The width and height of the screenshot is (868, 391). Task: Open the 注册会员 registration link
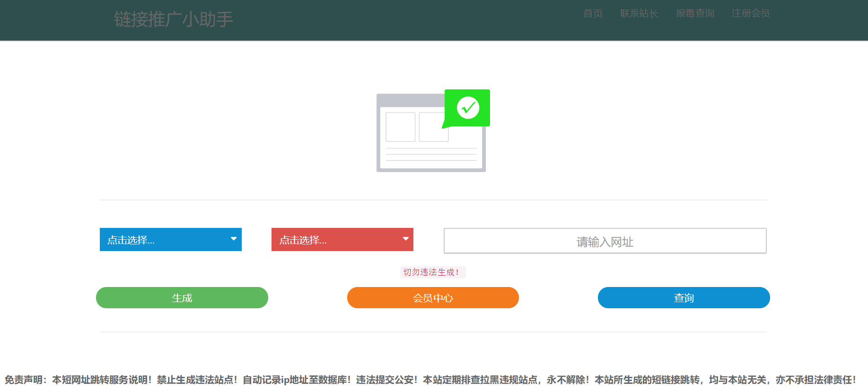click(x=750, y=13)
